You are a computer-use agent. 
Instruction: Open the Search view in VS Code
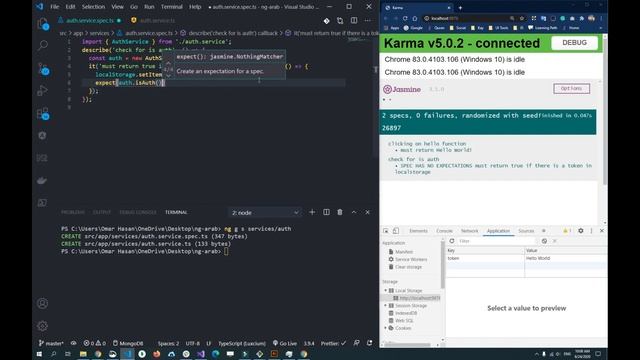[x=42, y=45]
